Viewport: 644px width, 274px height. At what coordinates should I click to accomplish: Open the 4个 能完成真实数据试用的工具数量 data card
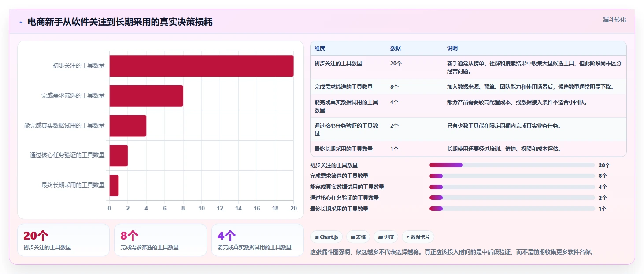point(258,240)
